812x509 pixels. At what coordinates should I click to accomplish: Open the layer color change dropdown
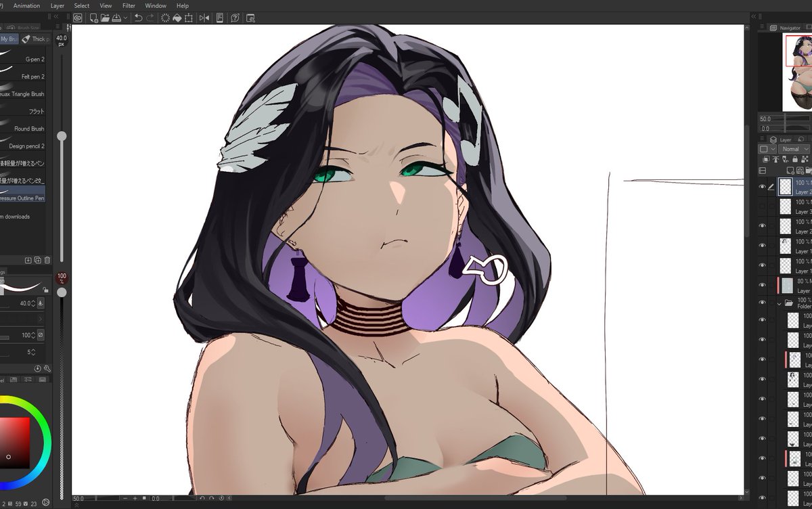[767, 149]
